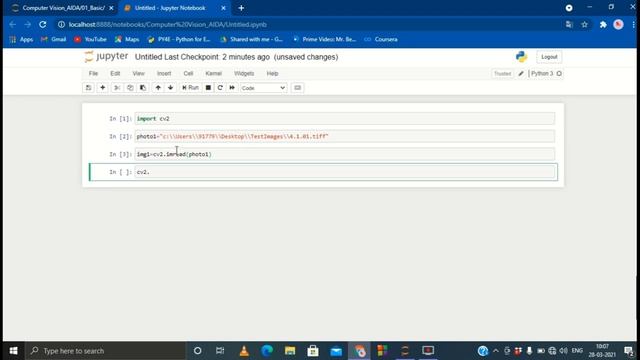Cut selected cells with scissors icon
640x360 pixels.
click(x=117, y=88)
